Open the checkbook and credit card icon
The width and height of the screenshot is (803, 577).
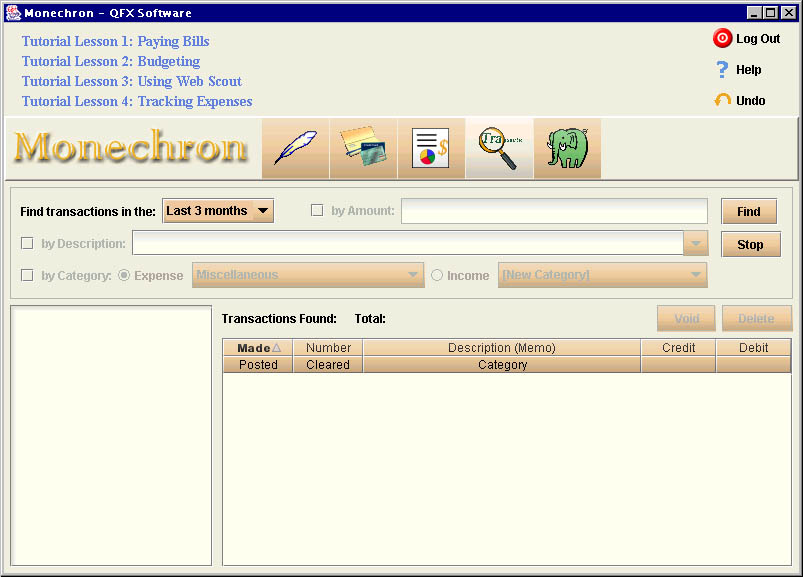coord(364,148)
